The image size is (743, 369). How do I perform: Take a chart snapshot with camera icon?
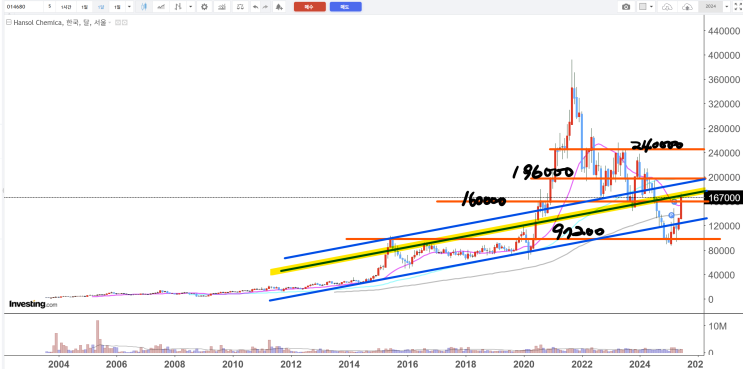(x=626, y=7)
